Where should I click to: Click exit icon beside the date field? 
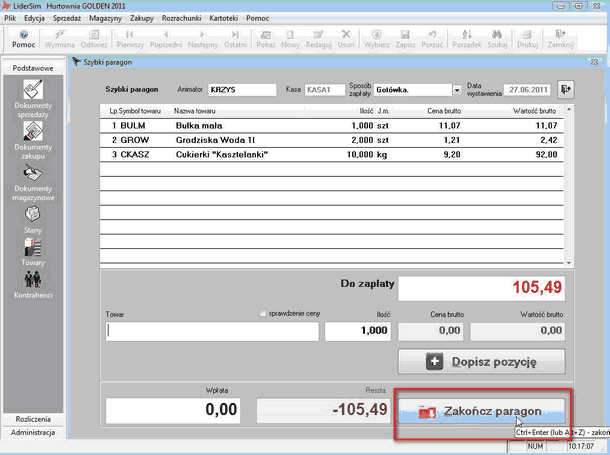(x=565, y=89)
